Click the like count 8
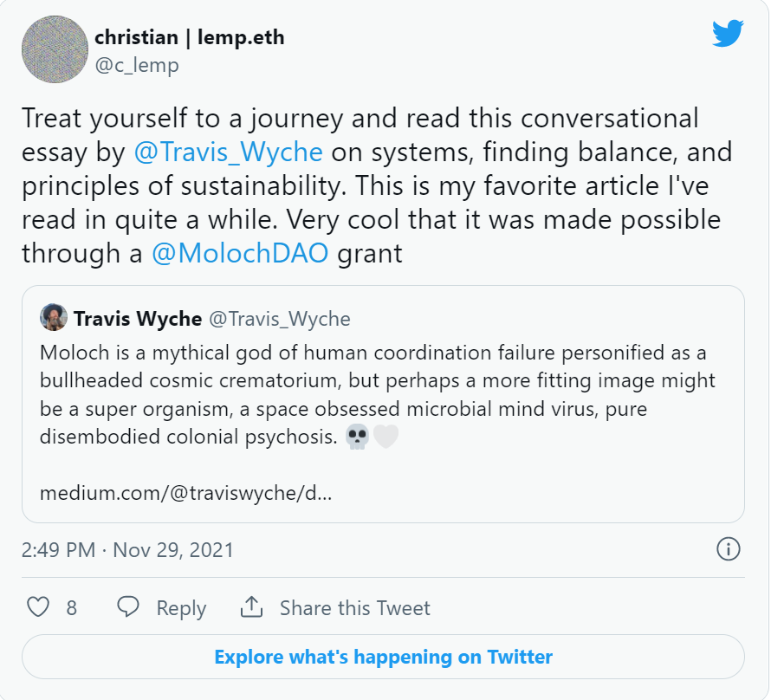Image resolution: width=771 pixels, height=700 pixels. point(72,608)
